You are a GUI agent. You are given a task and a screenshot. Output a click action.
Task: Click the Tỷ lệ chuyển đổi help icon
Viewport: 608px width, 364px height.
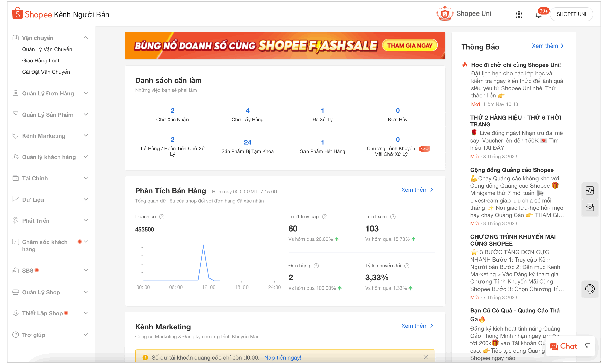(x=407, y=266)
